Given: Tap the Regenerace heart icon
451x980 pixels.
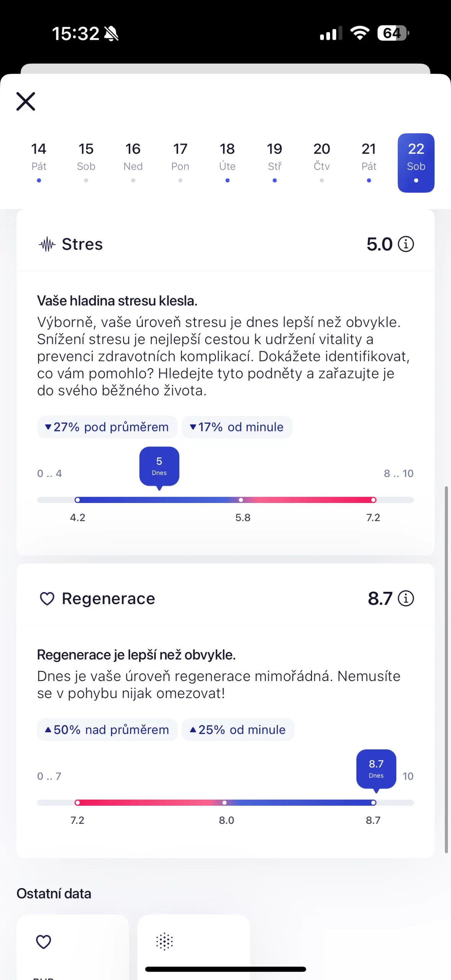Looking at the screenshot, I should coord(47,599).
